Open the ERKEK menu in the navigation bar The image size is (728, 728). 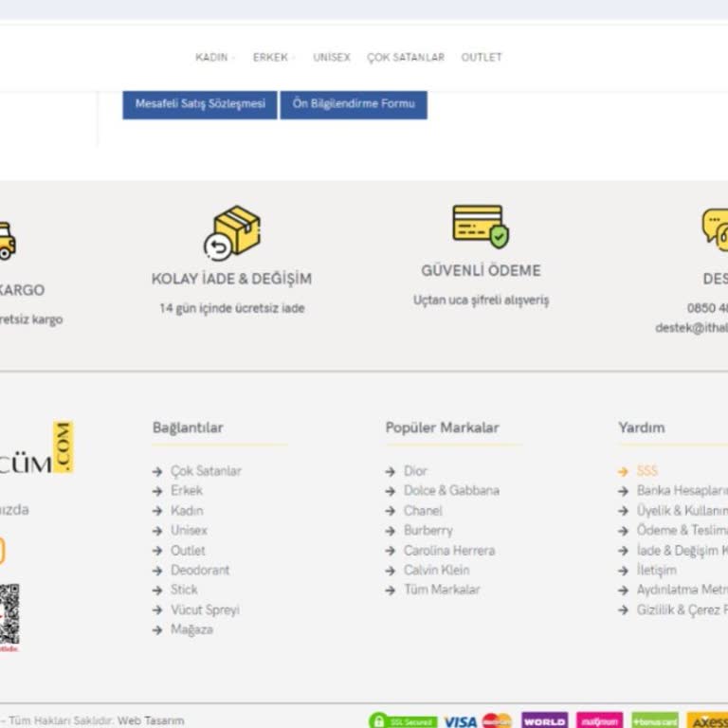coord(271,57)
